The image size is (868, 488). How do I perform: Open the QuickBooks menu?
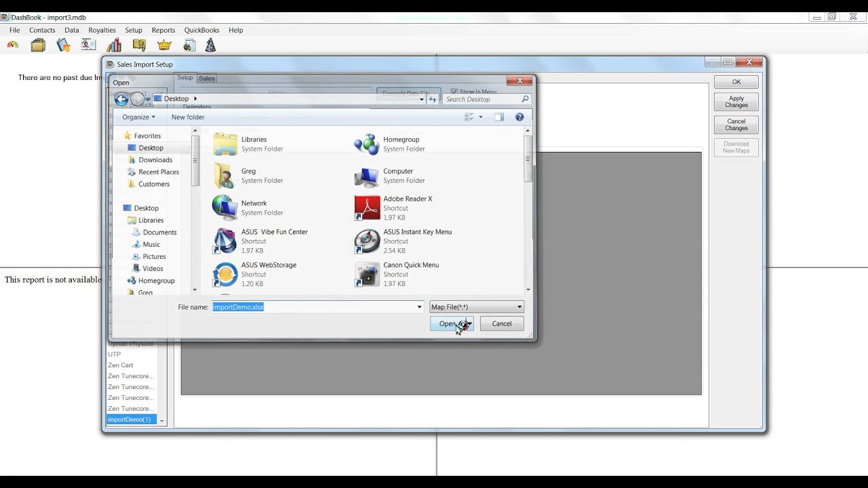[x=202, y=30]
